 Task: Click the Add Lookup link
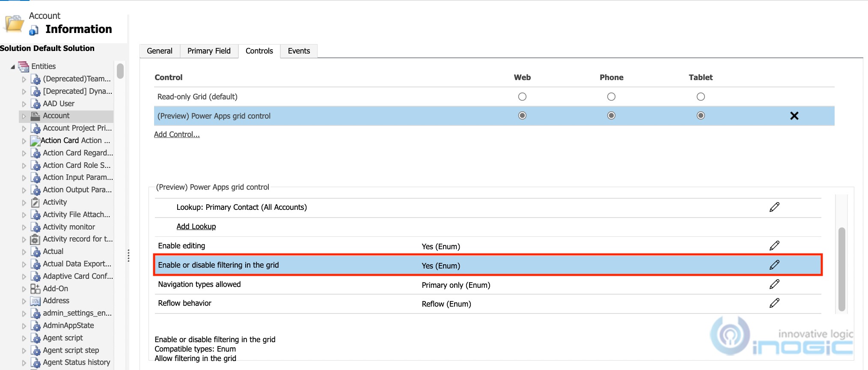pyautogui.click(x=196, y=227)
